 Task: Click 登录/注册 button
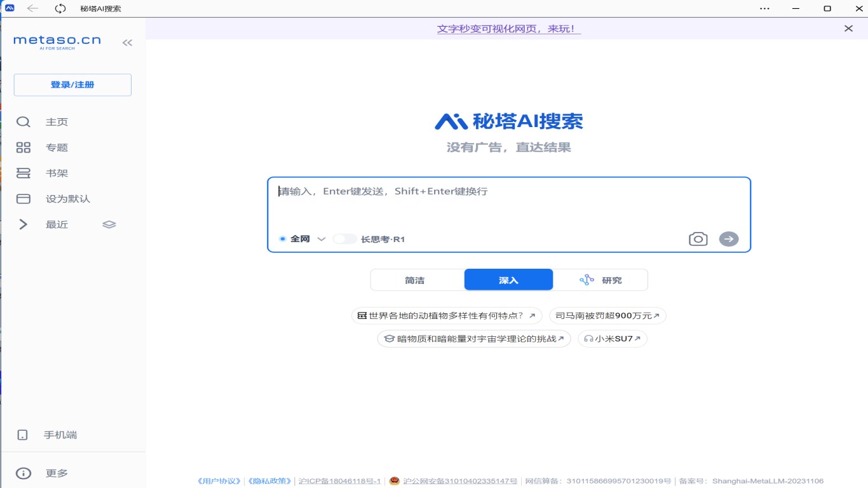[72, 85]
